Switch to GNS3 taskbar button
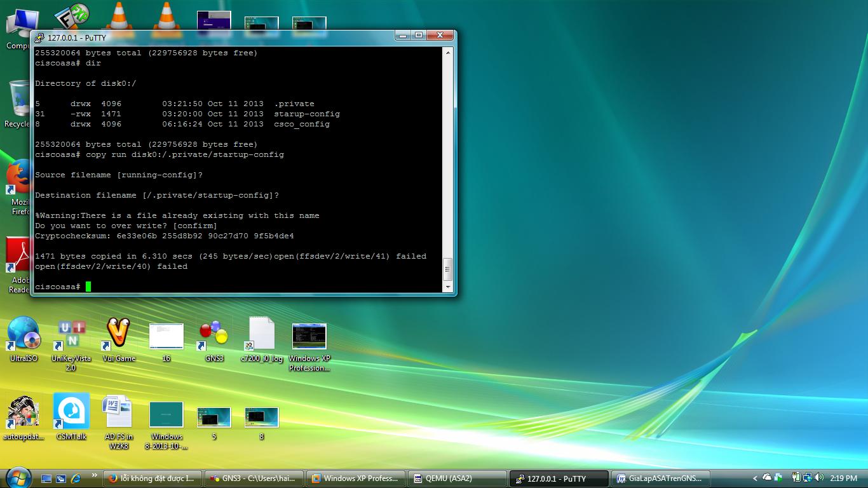Screen dimensions: 868x488 click(254, 478)
